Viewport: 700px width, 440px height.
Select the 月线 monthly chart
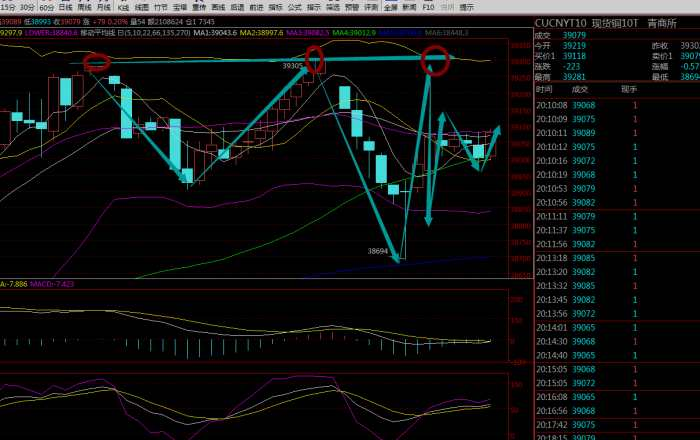[x=103, y=7]
